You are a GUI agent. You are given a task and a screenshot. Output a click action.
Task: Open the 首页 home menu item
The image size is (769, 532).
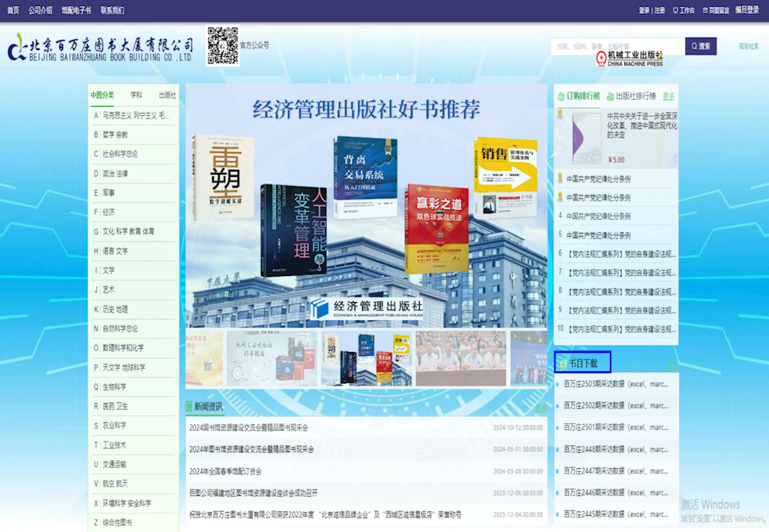[13, 10]
